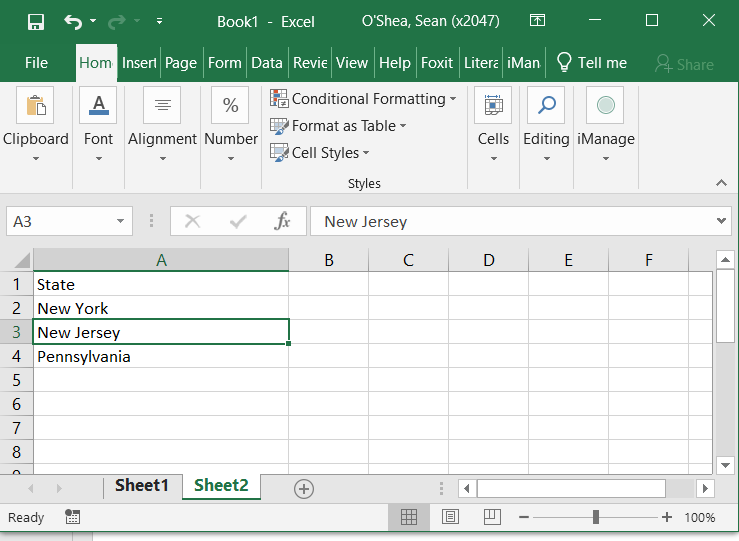Screen dimensions: 739x541
Task: Click the Undo arrow icon
Action: [x=73, y=21]
